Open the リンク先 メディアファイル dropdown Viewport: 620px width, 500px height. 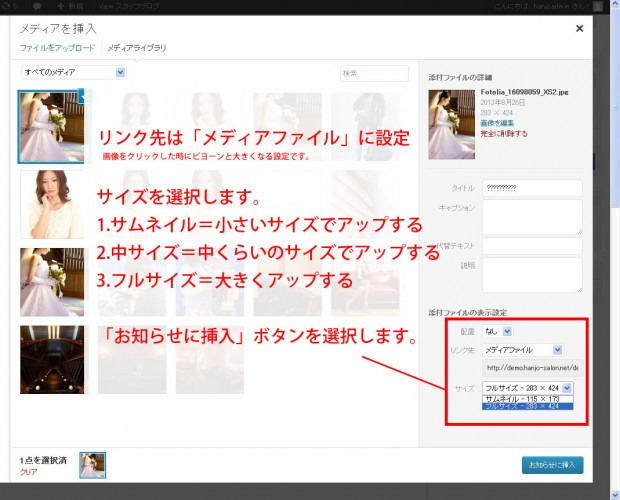coord(522,350)
